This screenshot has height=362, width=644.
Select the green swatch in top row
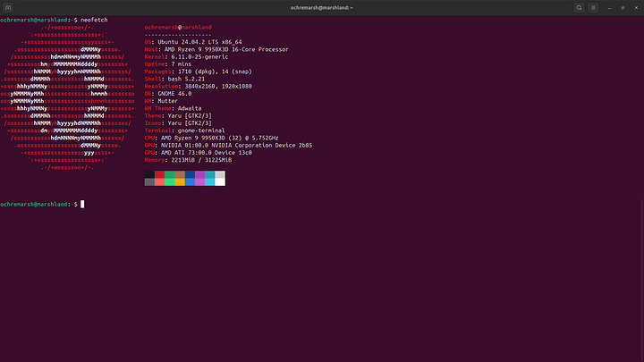pos(169,174)
